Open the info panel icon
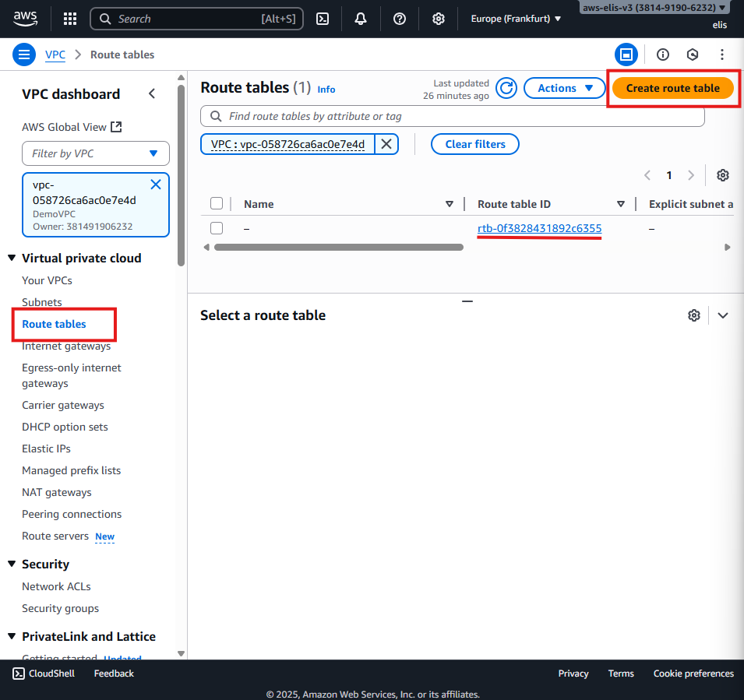The height and width of the screenshot is (700, 744). tap(663, 55)
